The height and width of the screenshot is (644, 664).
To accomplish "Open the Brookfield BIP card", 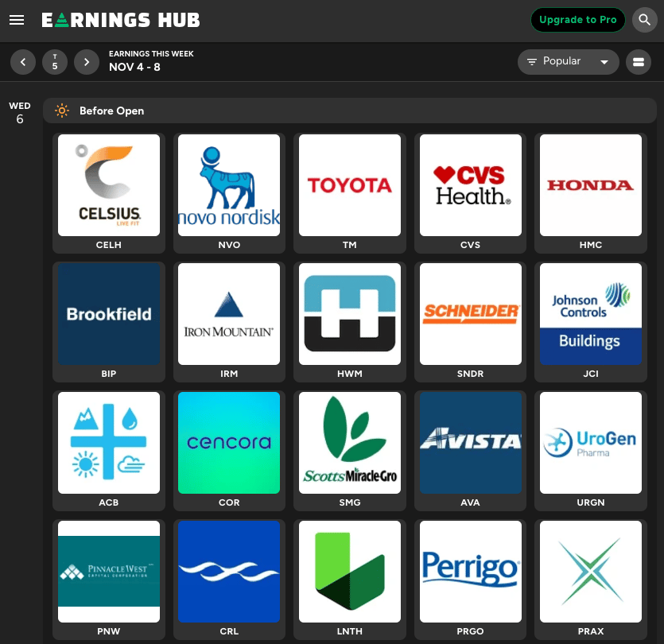I will point(109,322).
